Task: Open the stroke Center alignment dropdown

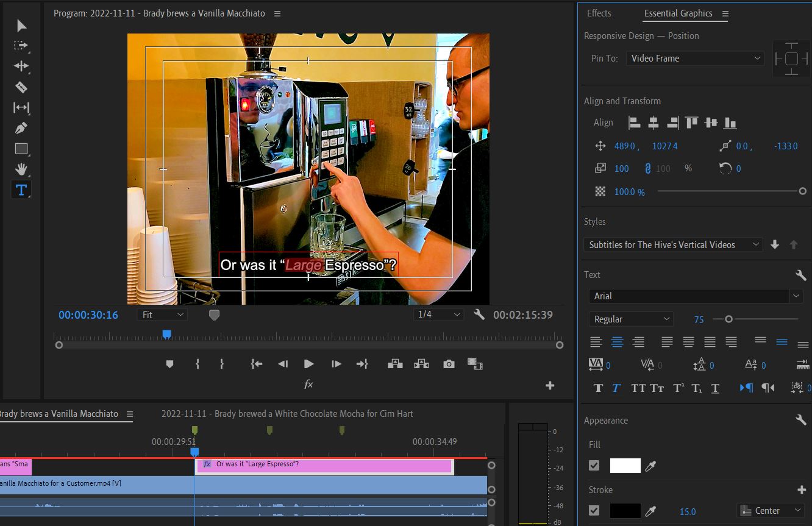Action: tap(771, 511)
